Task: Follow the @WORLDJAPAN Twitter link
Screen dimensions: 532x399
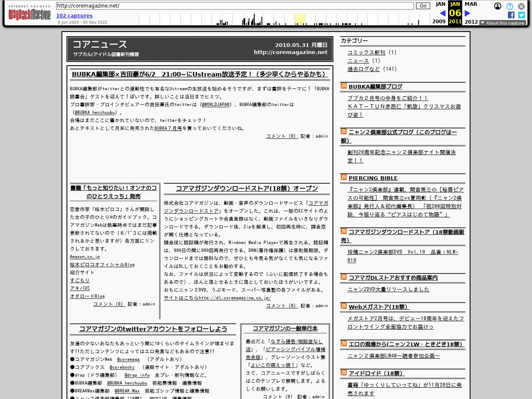Action: pyautogui.click(x=214, y=105)
